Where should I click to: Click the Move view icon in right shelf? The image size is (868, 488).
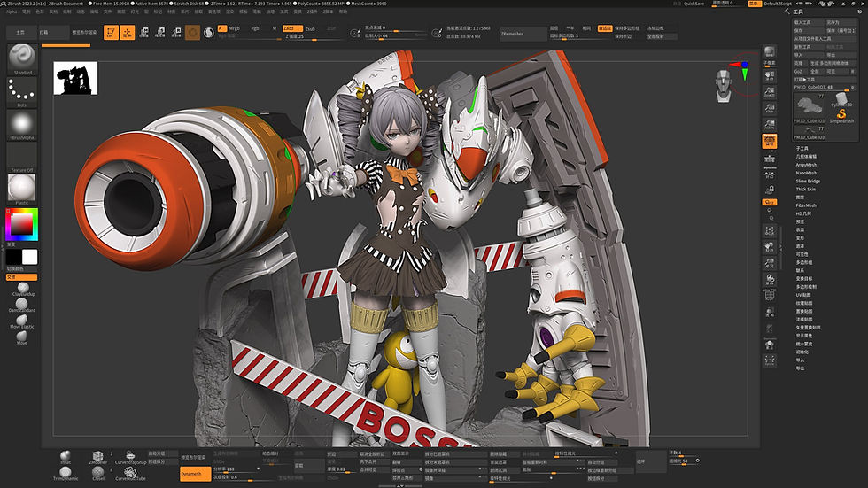[770, 246]
